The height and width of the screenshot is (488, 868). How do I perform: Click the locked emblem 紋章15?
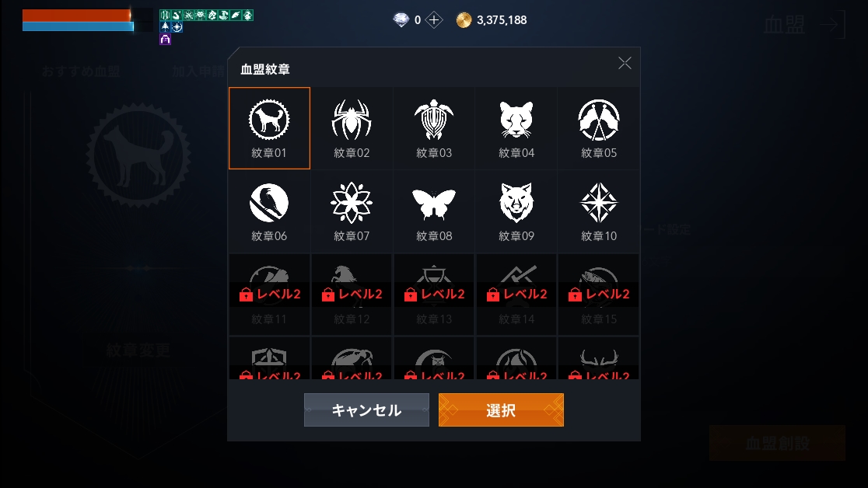598,295
